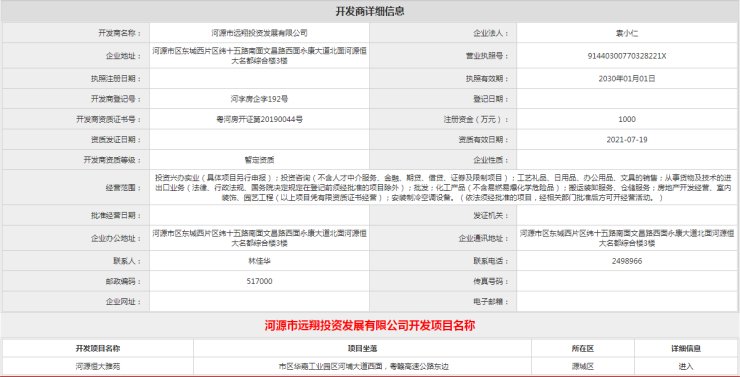Screen dimensions: 740x377
Task: Click the 项目坐落 column header
Action: pyautogui.click(x=362, y=349)
